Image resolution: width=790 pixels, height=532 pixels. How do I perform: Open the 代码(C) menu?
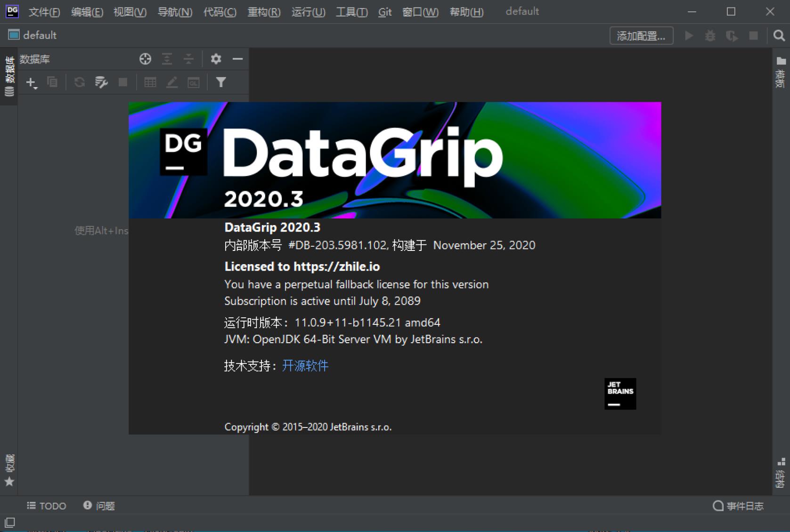[x=220, y=12]
